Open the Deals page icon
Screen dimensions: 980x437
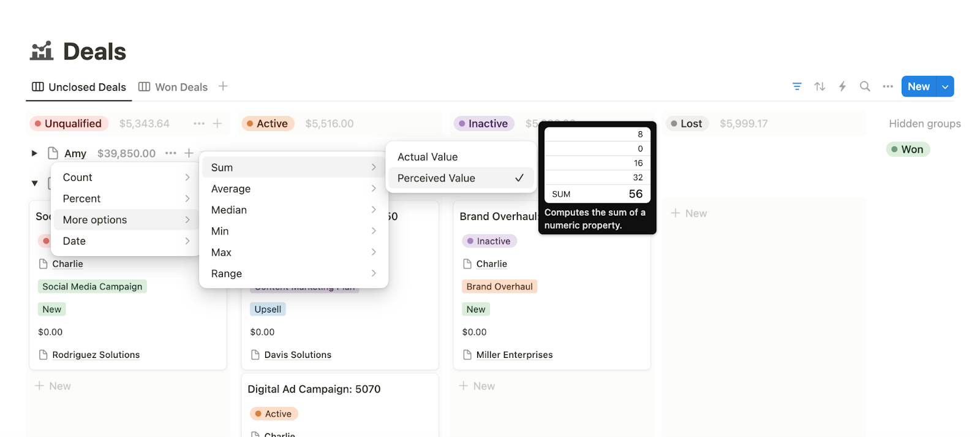tap(42, 51)
